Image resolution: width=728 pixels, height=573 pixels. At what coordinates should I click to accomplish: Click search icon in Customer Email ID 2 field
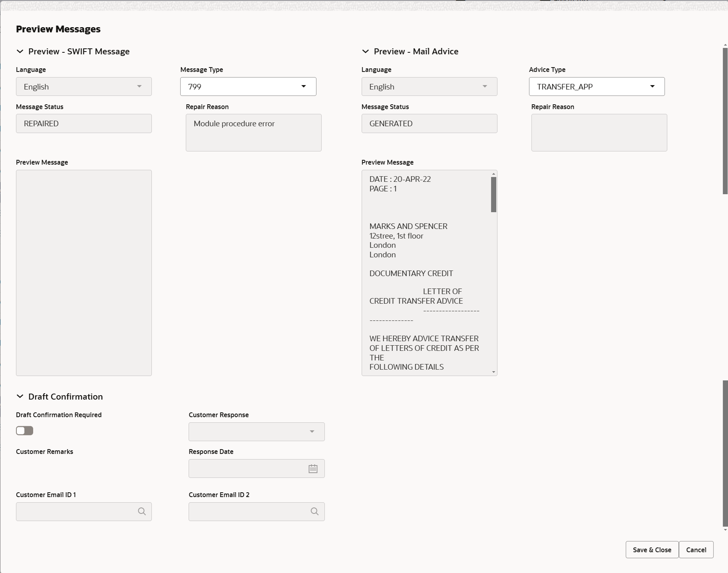pyautogui.click(x=314, y=511)
